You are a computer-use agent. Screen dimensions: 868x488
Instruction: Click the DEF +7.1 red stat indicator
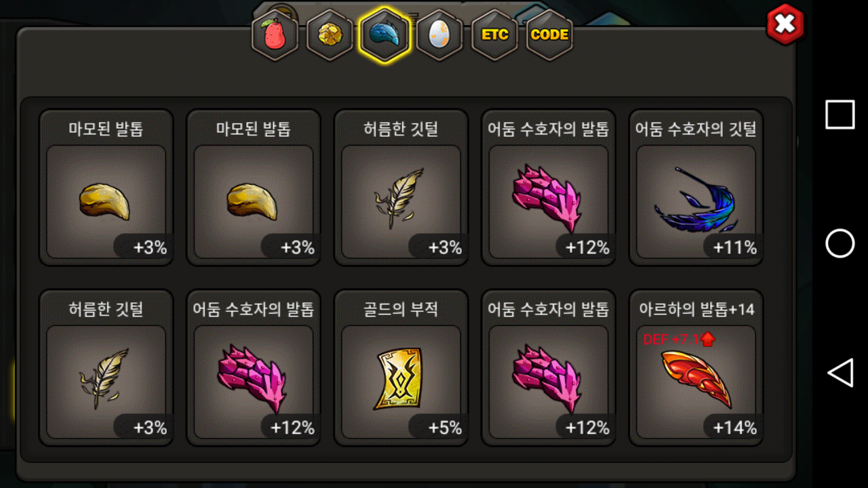tap(679, 340)
